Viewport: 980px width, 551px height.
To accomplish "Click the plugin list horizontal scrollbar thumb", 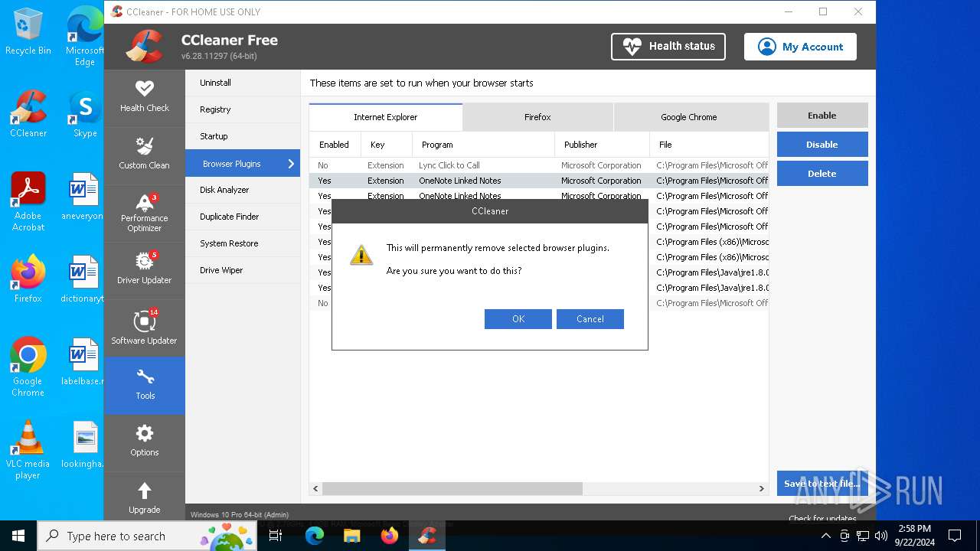I will point(452,488).
